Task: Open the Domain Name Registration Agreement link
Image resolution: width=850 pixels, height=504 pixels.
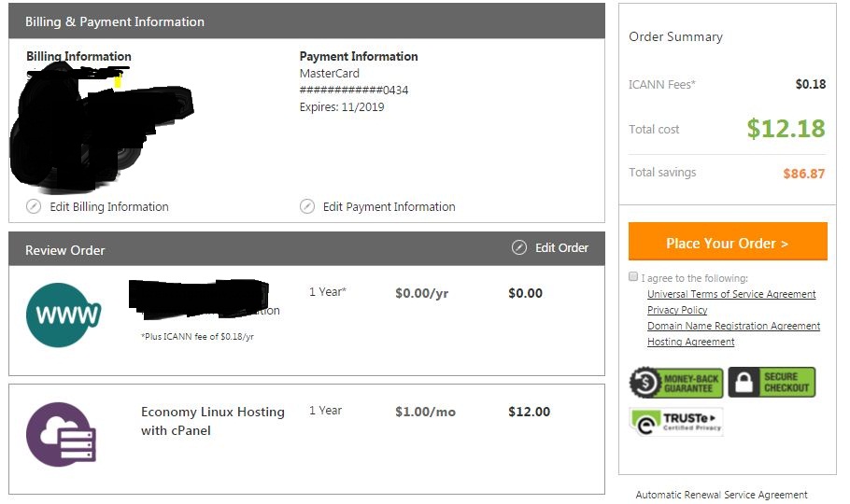Action: [733, 326]
